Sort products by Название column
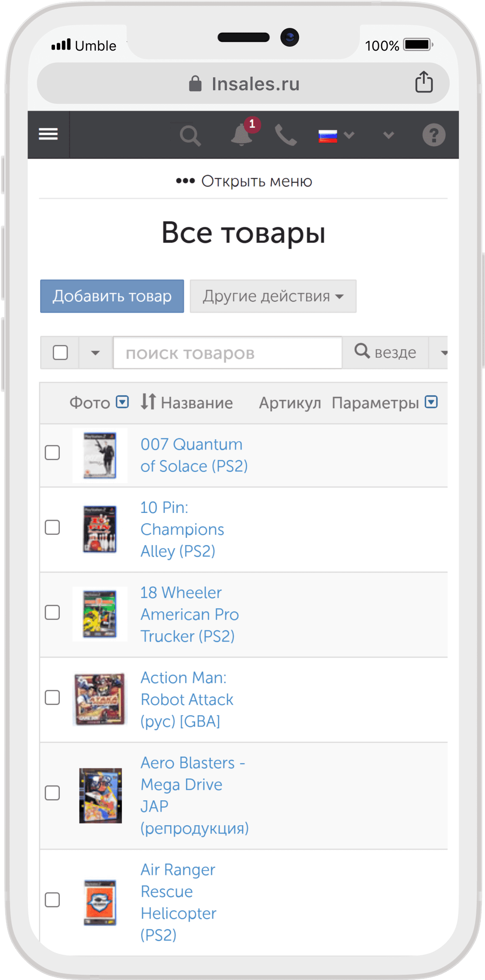Image resolution: width=485 pixels, height=980 pixels. coord(187,403)
